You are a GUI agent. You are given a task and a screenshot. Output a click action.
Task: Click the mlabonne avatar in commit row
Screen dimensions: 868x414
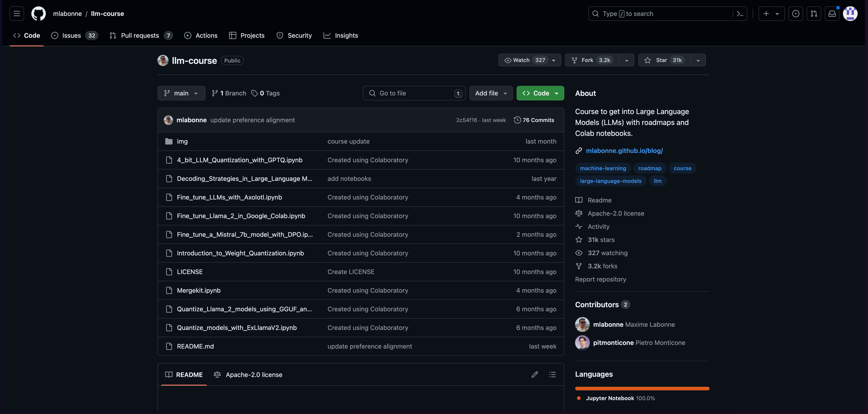[x=168, y=120]
